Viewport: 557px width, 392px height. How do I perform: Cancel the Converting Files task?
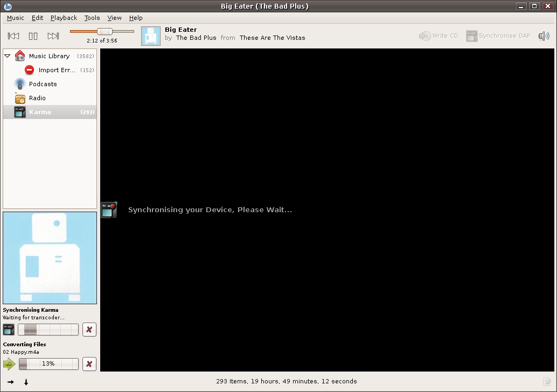coord(89,364)
